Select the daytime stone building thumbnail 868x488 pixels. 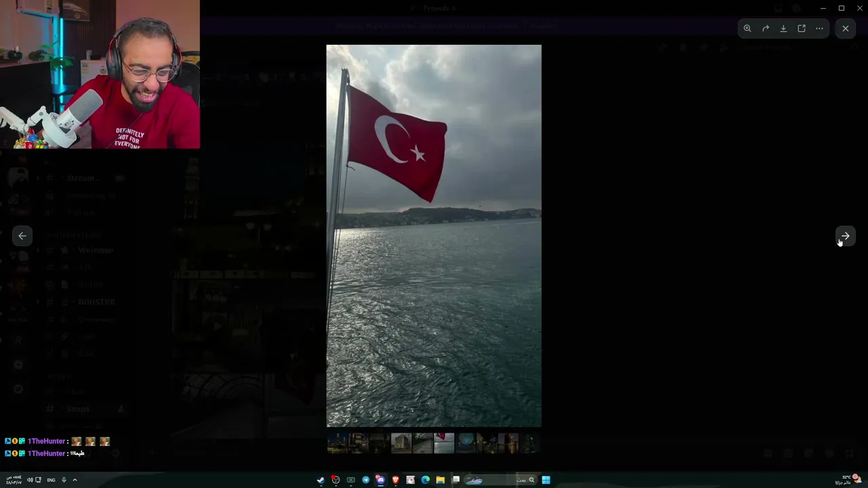pyautogui.click(x=401, y=443)
